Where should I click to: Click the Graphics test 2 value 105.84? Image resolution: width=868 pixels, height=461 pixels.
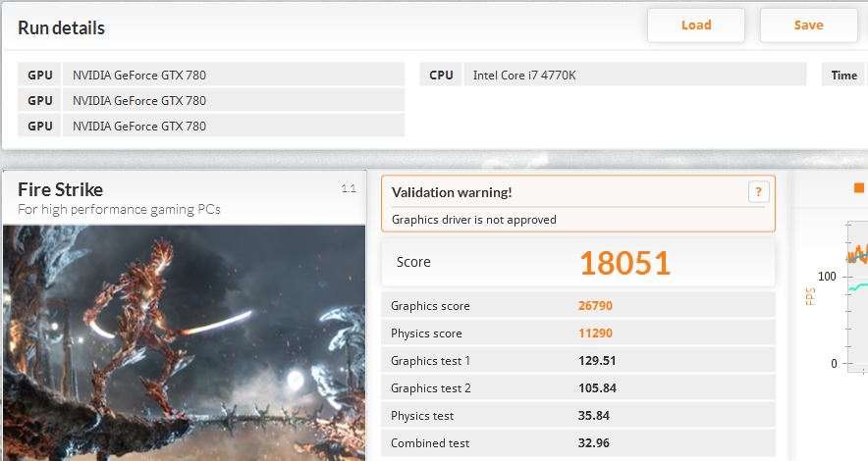click(x=597, y=388)
